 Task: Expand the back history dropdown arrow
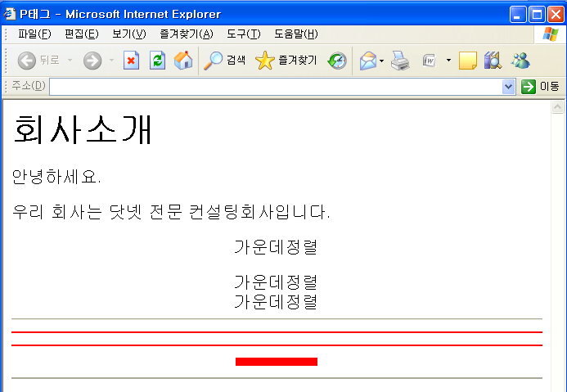coord(70,61)
